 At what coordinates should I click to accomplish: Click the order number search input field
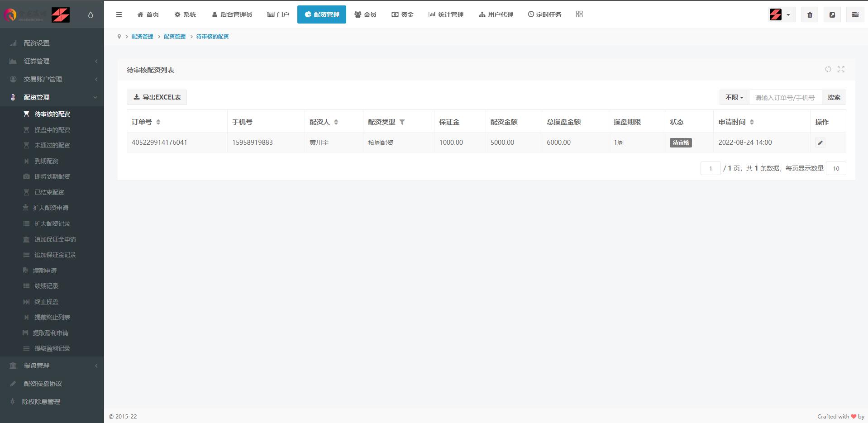(x=785, y=97)
